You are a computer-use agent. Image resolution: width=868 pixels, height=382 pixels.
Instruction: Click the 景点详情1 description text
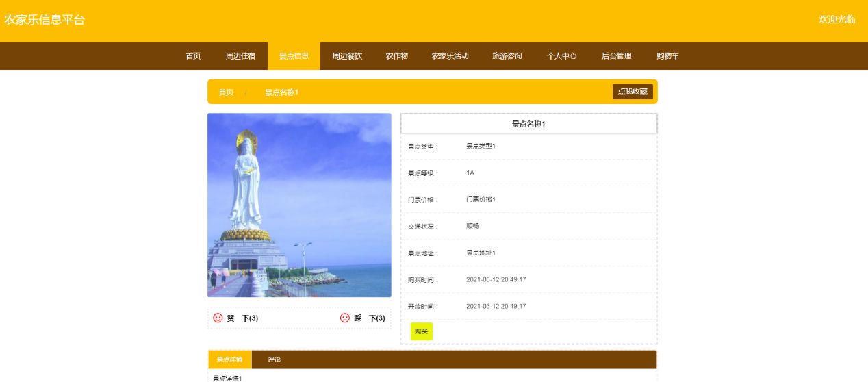(227, 378)
